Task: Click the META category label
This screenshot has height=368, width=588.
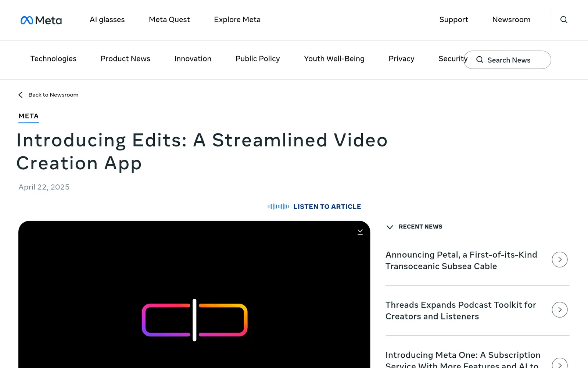Action: (29, 116)
